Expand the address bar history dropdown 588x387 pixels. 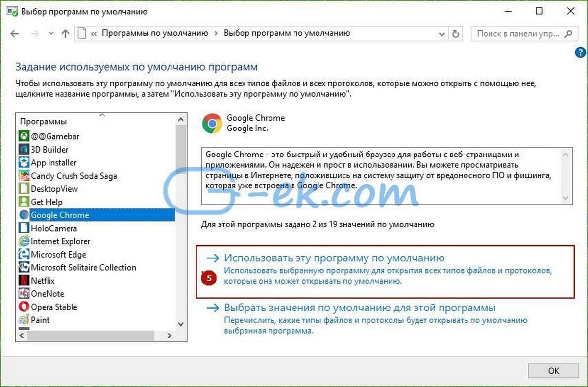[441, 34]
